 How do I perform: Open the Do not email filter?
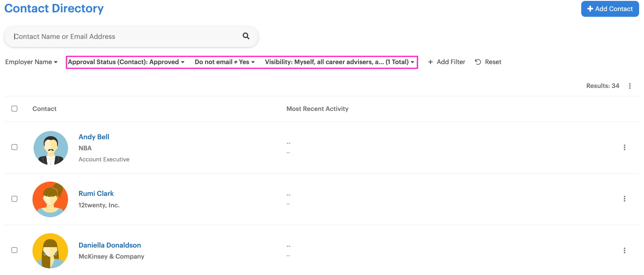click(225, 62)
